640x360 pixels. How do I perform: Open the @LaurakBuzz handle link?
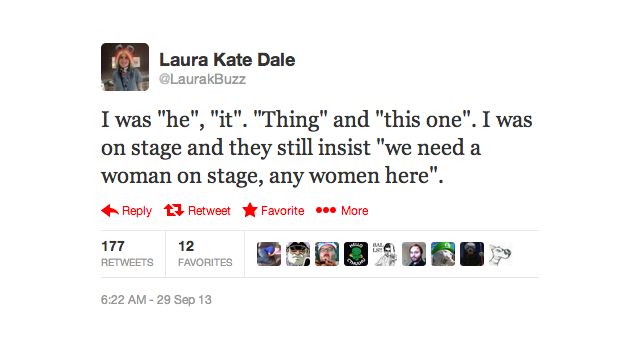(202, 79)
